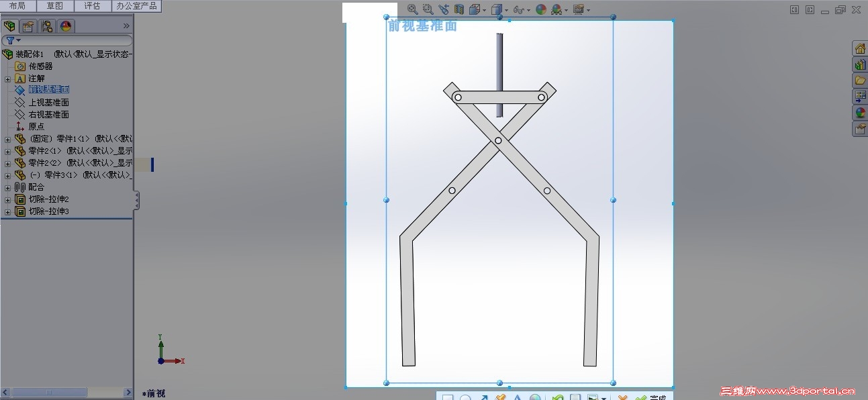Click the circle shape tool icon
Viewport: 868px width, 400px height.
pyautogui.click(x=465, y=397)
